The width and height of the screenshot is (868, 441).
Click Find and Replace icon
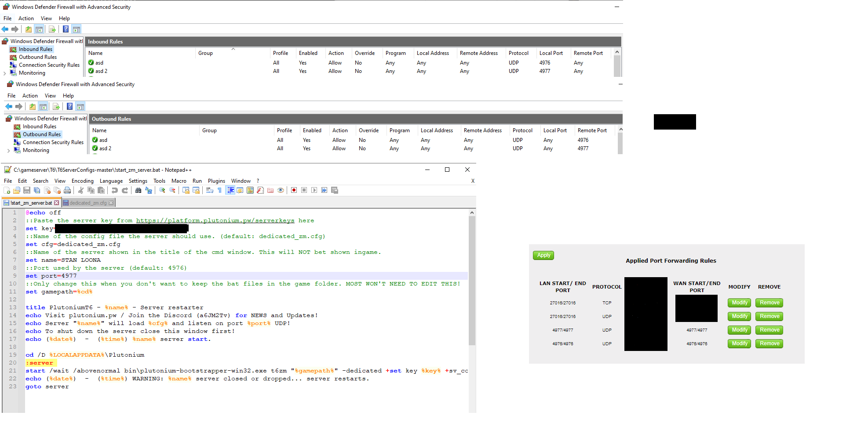coord(149,190)
